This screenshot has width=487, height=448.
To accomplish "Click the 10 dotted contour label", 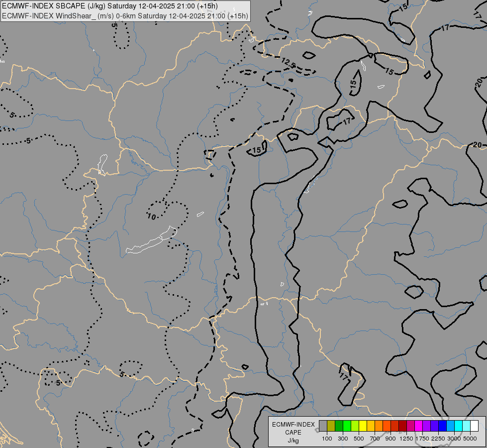I will point(152,217).
